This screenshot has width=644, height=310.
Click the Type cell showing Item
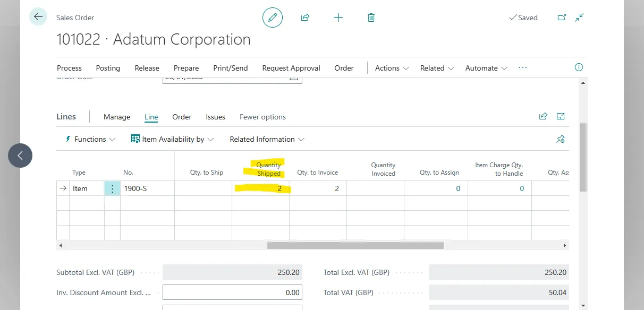[x=87, y=188]
